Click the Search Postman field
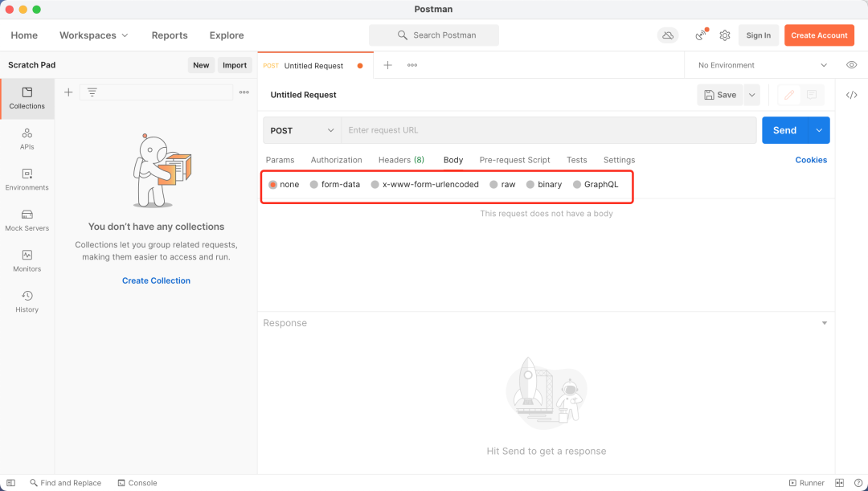The height and width of the screenshot is (491, 868). (x=434, y=35)
